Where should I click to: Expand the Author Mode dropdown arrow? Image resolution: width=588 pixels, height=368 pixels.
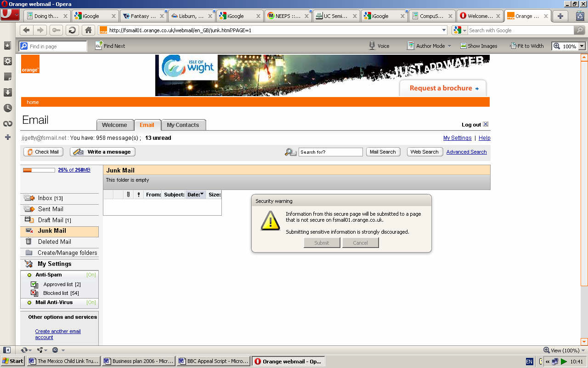point(449,46)
